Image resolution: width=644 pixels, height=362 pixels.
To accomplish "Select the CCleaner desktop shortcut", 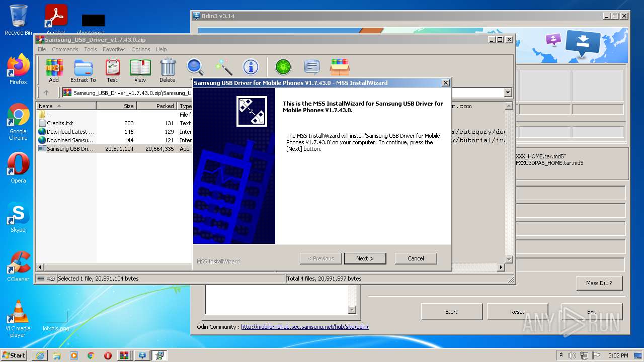I will pyautogui.click(x=18, y=266).
